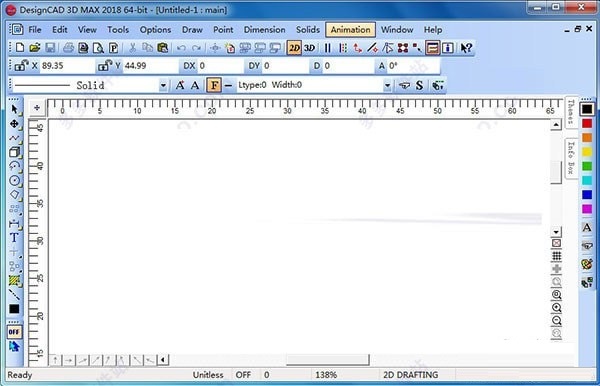This screenshot has height=386, width=600.
Task: Open the Themes side tab
Action: pyautogui.click(x=571, y=112)
